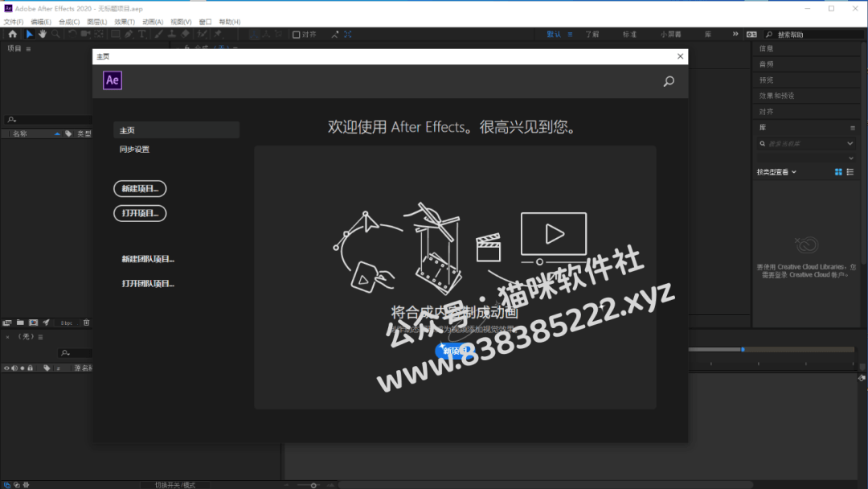
Task: Select the Type text tool
Action: (142, 35)
